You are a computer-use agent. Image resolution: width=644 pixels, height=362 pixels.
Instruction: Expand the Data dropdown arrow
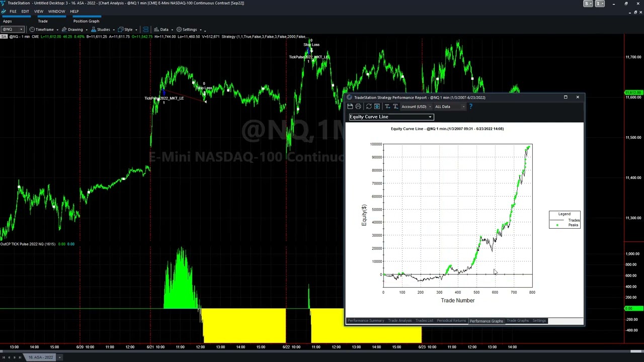point(172,30)
